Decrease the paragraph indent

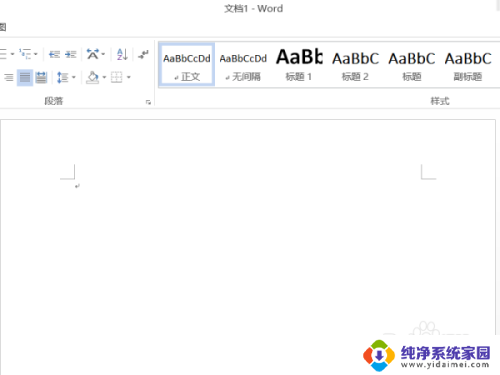(54, 54)
